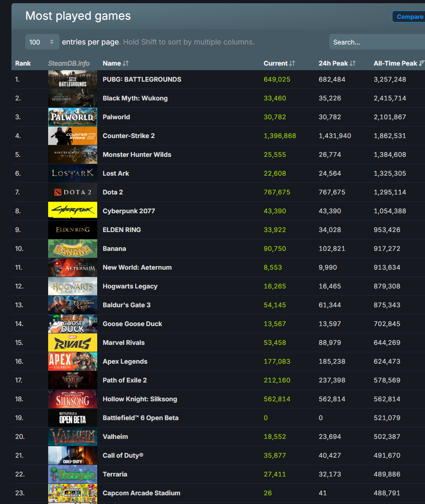Open the Marvel Rivals thumbnail
425x504 pixels.
[x=72, y=343]
